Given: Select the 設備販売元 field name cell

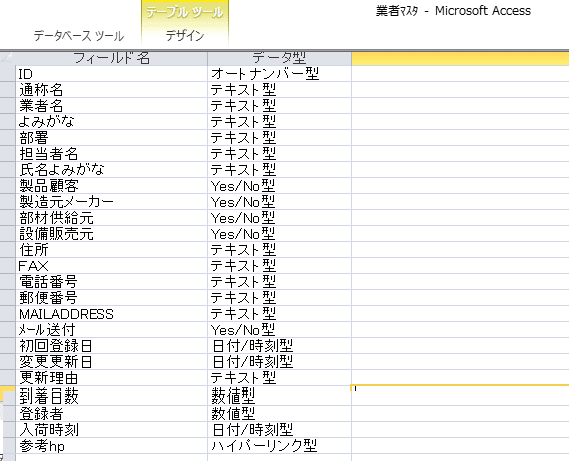Looking at the screenshot, I should pyautogui.click(x=111, y=233).
